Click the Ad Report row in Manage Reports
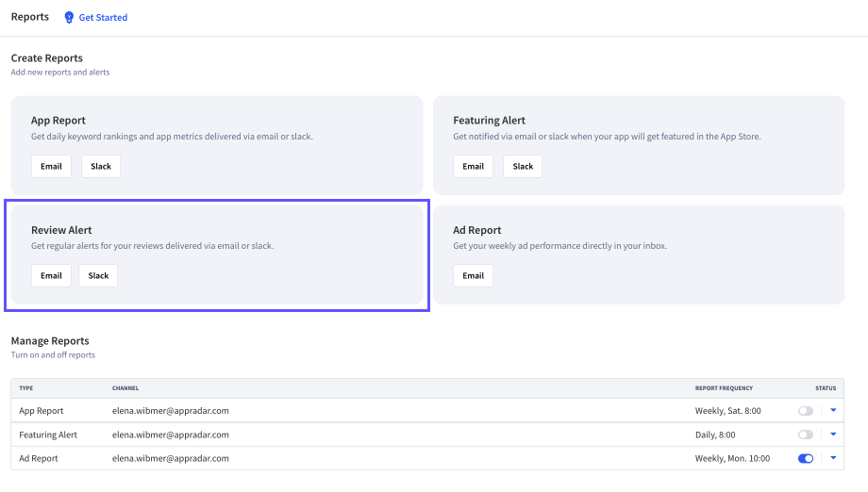 tap(427, 458)
